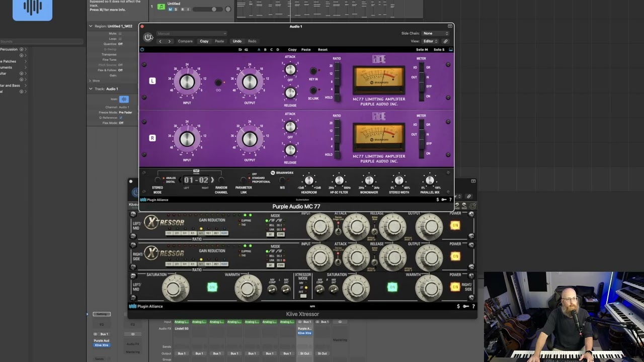Click the HP-SC Filter knob
Image resolution: width=644 pixels, height=362 pixels.
(339, 180)
